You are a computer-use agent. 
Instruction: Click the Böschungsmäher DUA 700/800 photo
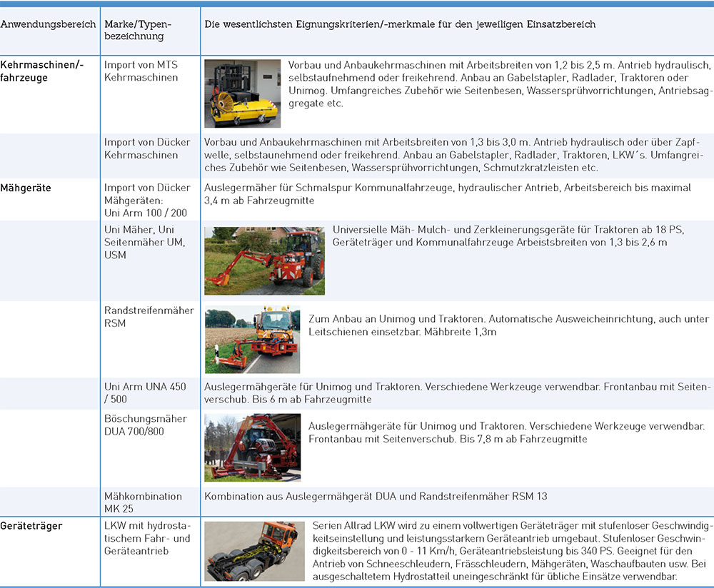click(x=252, y=447)
